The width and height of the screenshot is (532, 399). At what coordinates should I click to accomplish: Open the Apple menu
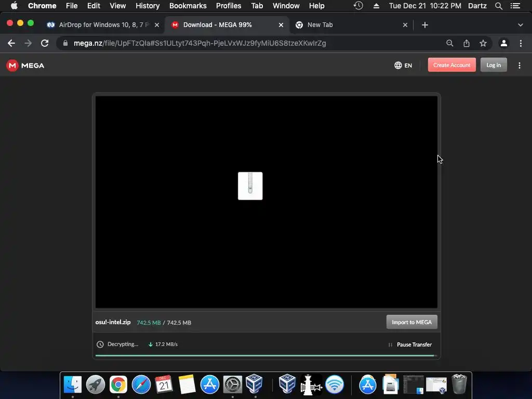(14, 6)
